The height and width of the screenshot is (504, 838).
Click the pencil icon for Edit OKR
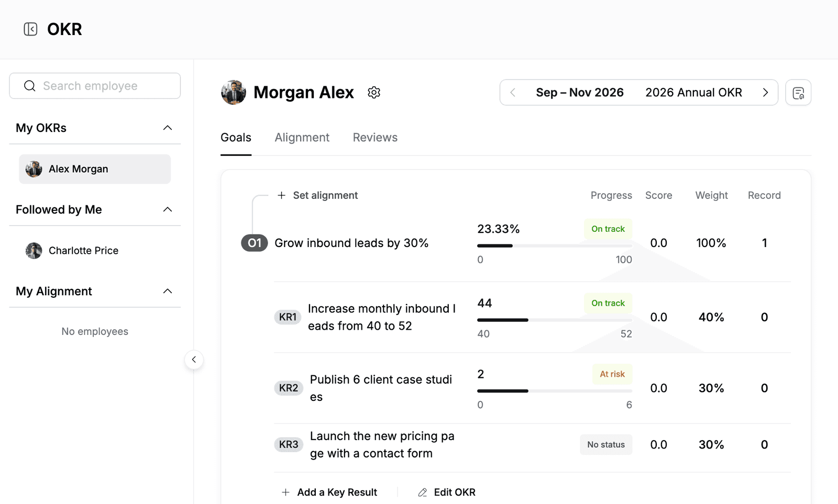pos(422,492)
